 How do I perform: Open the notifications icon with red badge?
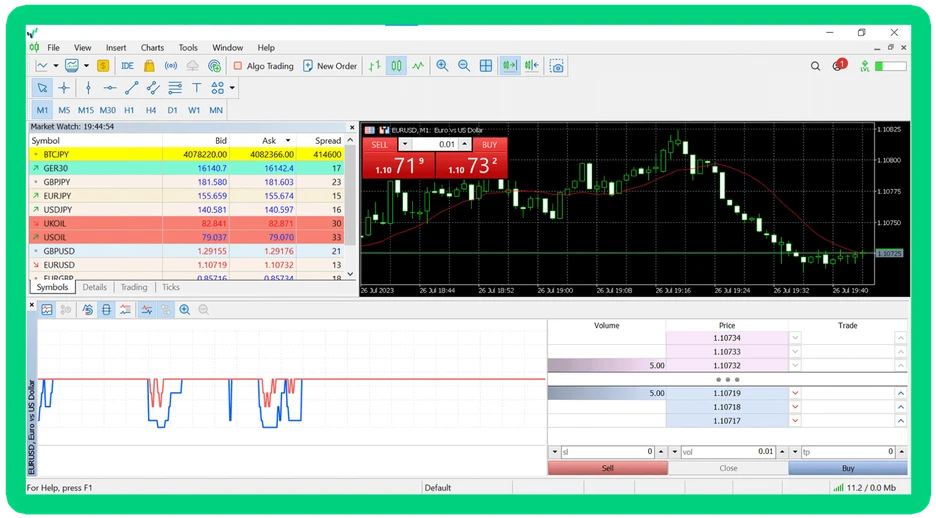click(x=839, y=65)
